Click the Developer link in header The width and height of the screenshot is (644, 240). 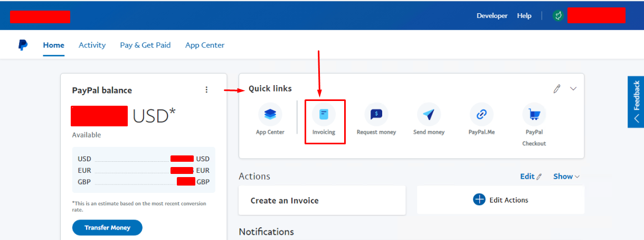click(x=492, y=16)
